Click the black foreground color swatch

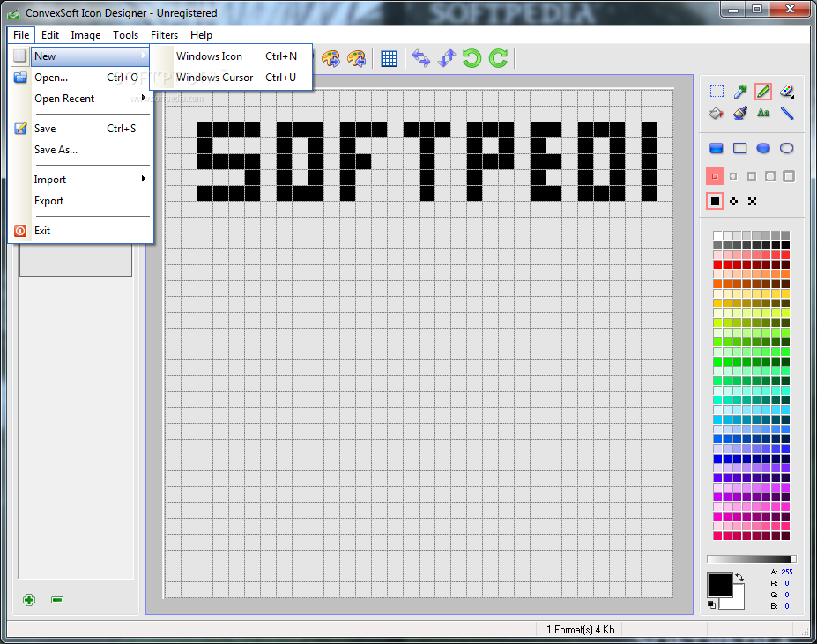[719, 585]
